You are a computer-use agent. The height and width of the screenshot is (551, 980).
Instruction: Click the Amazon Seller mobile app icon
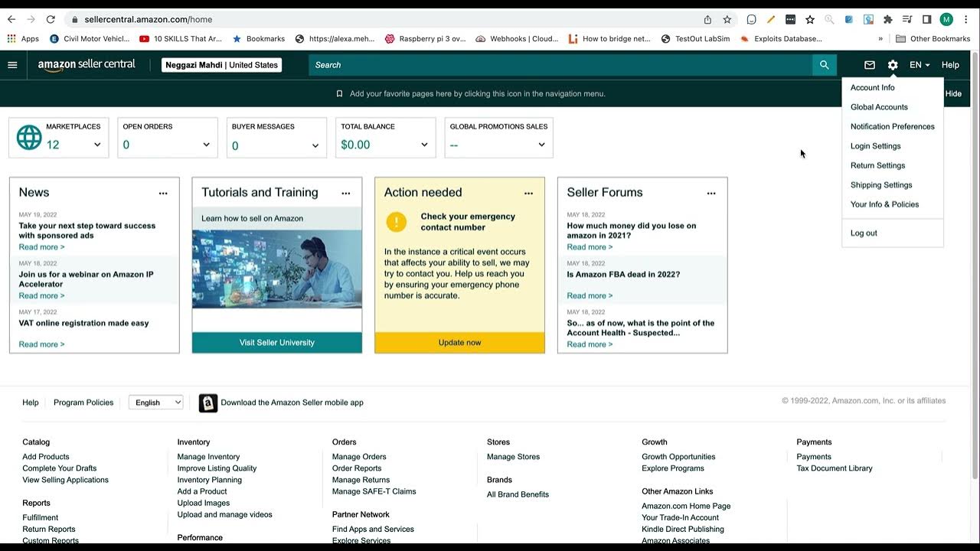coord(208,403)
